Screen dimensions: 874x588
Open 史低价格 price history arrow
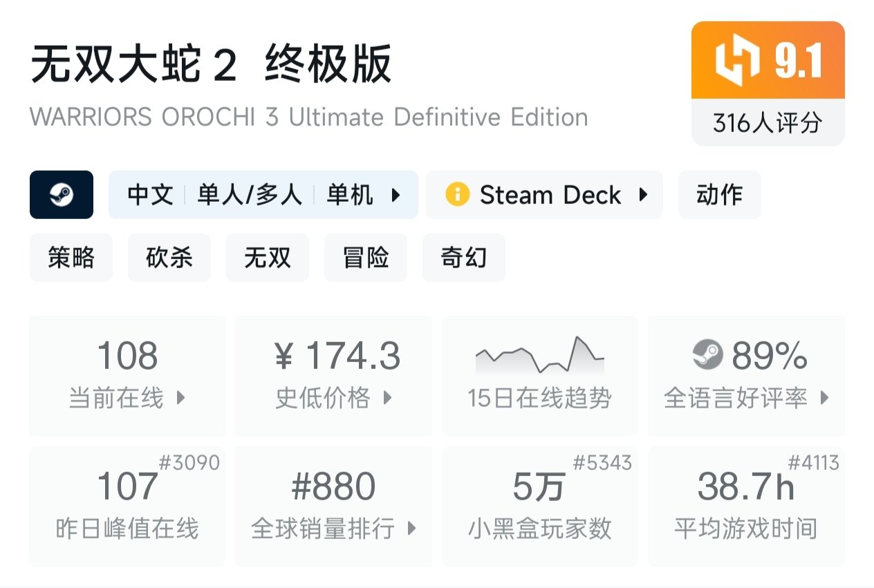387,398
